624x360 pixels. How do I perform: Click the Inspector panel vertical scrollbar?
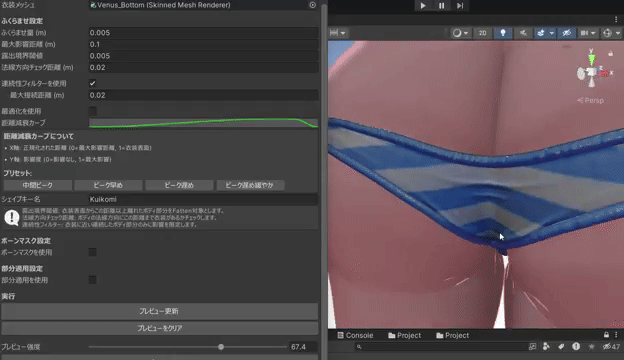coord(324,180)
